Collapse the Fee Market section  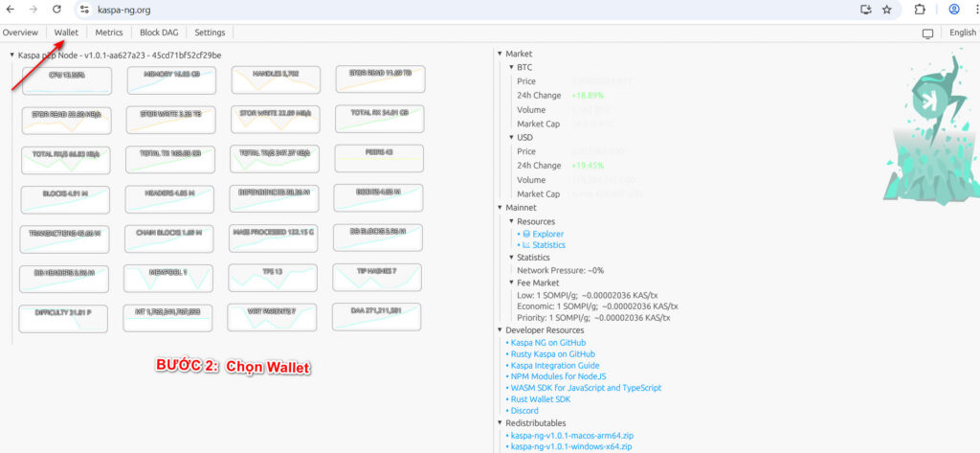tap(511, 283)
